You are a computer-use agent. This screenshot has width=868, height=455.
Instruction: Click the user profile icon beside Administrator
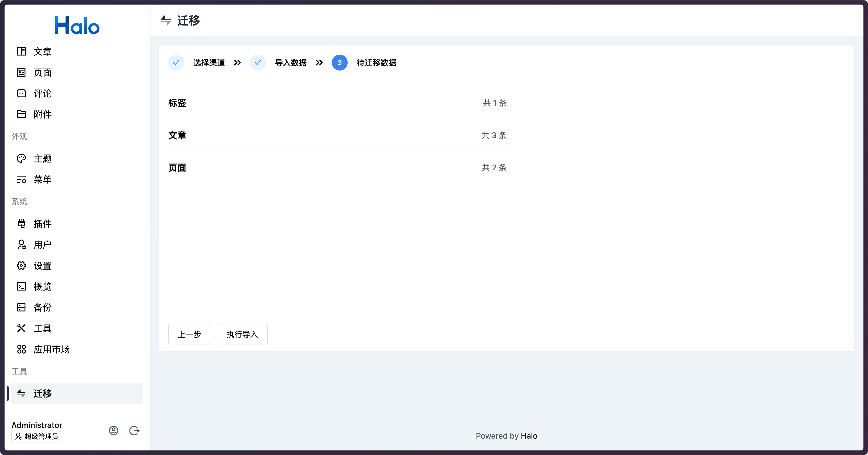(114, 431)
